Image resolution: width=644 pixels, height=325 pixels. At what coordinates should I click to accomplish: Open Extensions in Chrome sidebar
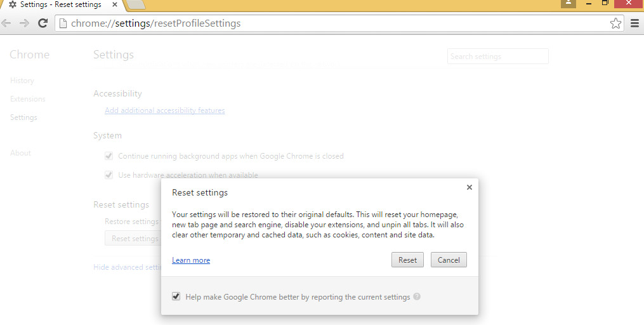[x=28, y=99]
